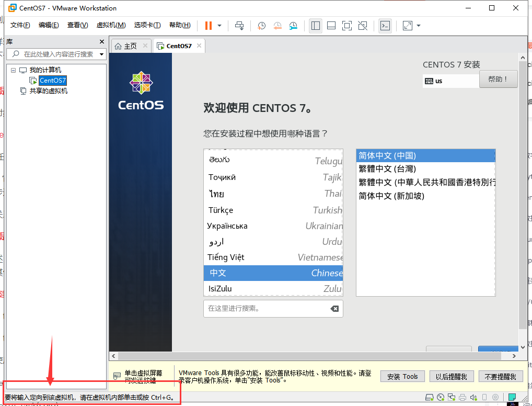Viewport: 532px width, 406px height.
Task: Click the stretch guest display icon
Action: pos(408,26)
